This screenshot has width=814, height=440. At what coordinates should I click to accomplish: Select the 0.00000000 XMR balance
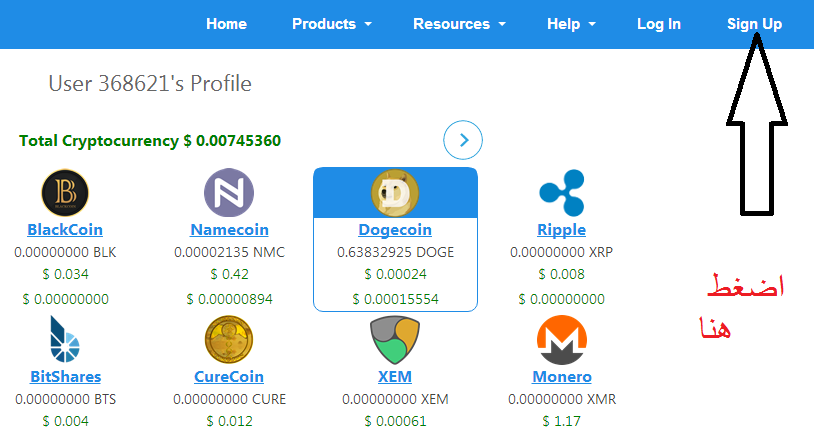[562, 399]
